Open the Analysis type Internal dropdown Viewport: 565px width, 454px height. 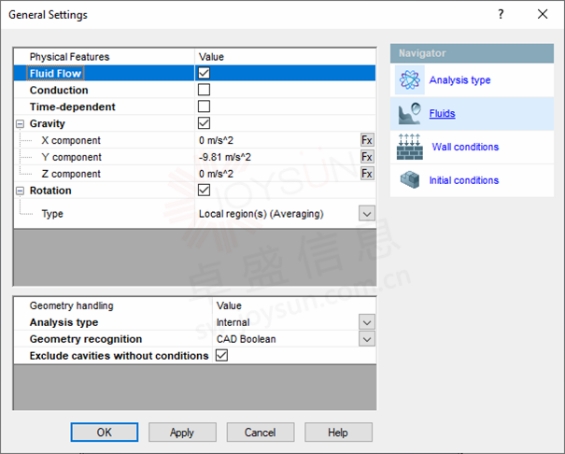[x=367, y=322]
